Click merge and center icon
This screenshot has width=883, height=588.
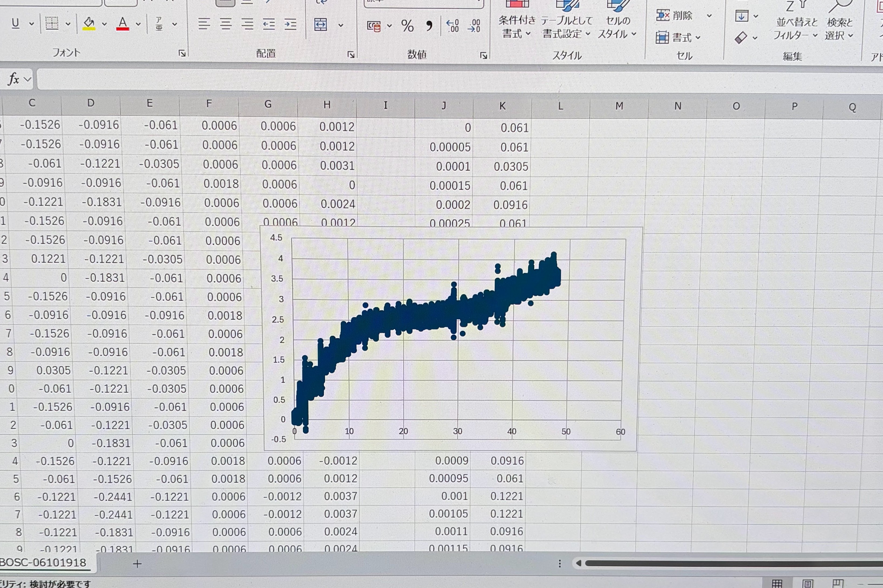point(321,25)
